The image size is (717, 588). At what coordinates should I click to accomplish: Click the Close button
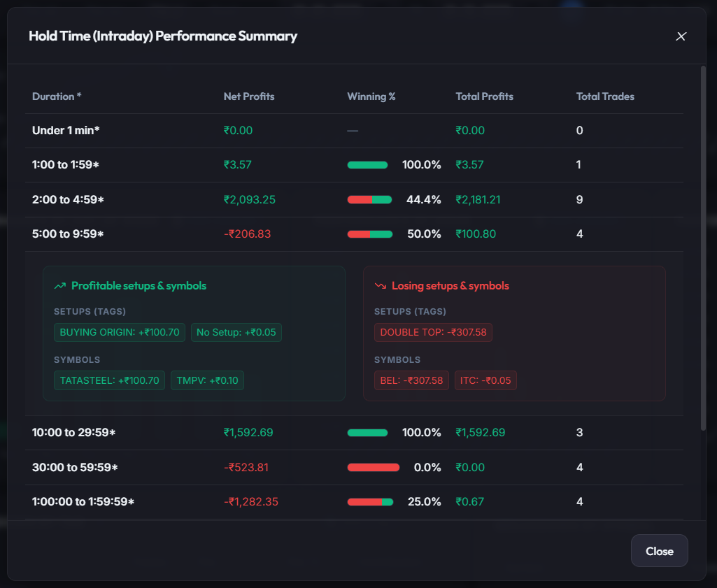[659, 550]
